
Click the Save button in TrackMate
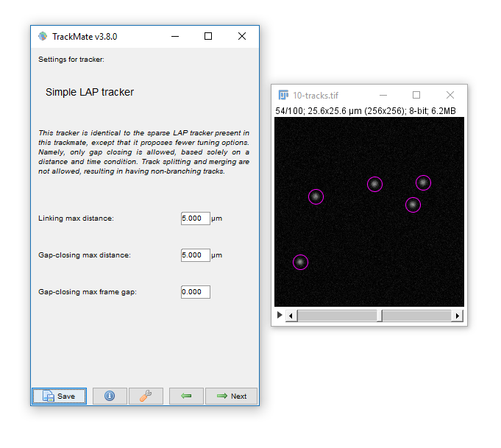pos(59,396)
